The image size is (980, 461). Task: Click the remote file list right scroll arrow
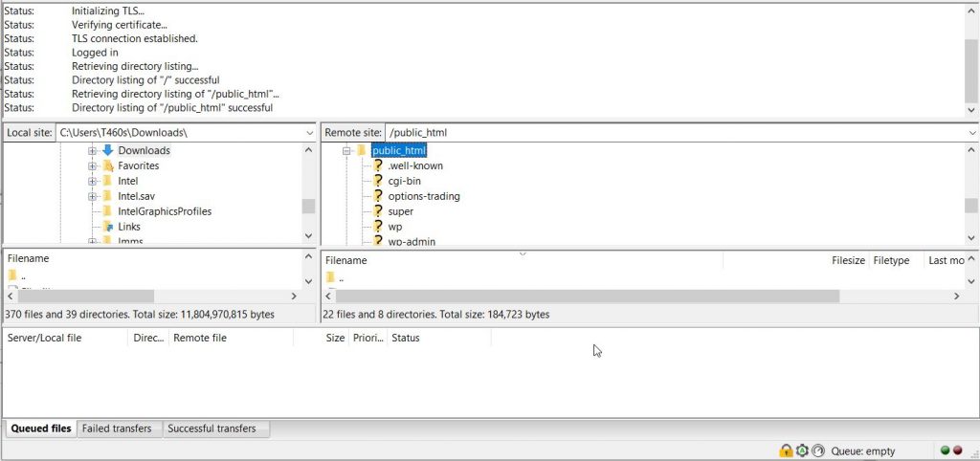pyautogui.click(x=956, y=296)
